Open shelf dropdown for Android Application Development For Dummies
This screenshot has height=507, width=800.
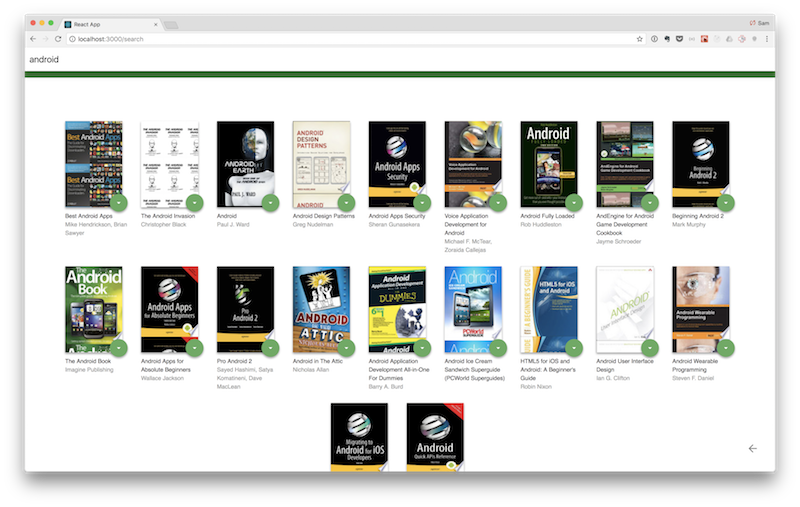tap(422, 348)
